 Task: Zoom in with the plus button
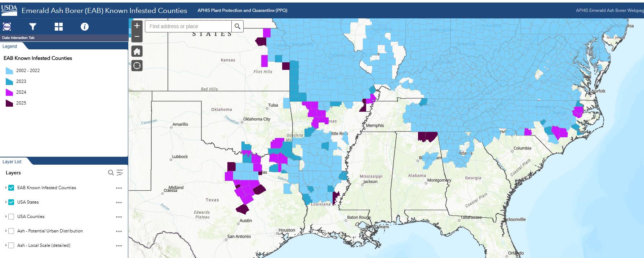(137, 26)
